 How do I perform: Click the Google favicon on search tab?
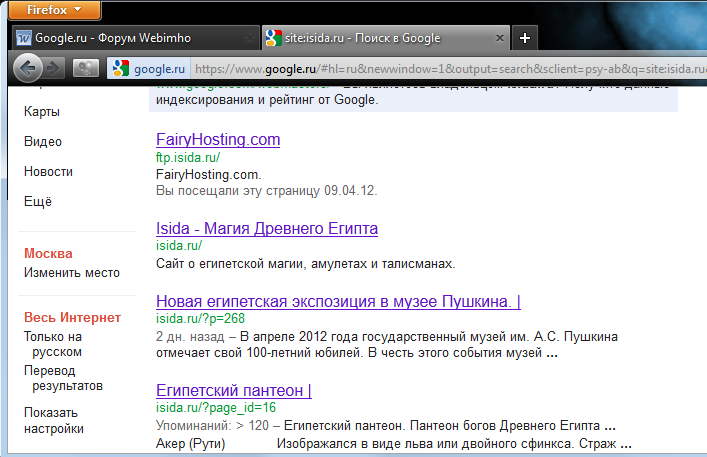click(274, 38)
